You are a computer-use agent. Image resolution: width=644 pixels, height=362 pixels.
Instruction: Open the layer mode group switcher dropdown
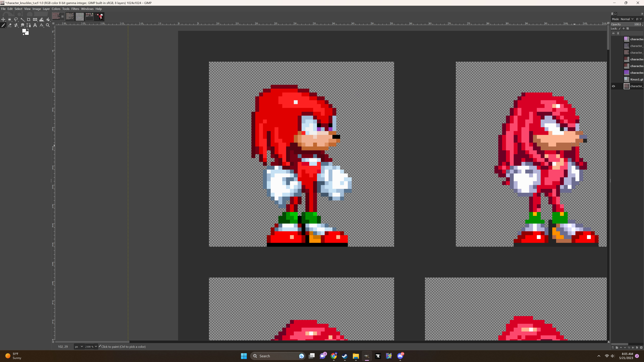pos(639,19)
